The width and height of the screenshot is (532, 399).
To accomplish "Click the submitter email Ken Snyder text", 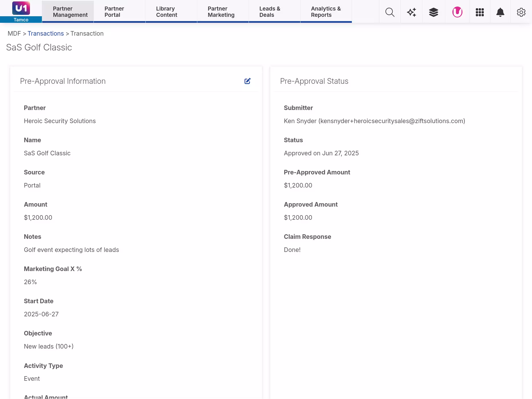I will click(374, 121).
